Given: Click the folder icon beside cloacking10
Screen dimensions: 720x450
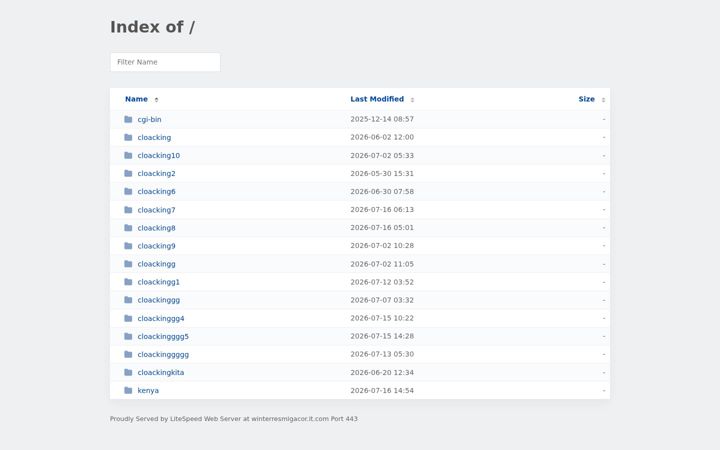Looking at the screenshot, I should (x=128, y=156).
